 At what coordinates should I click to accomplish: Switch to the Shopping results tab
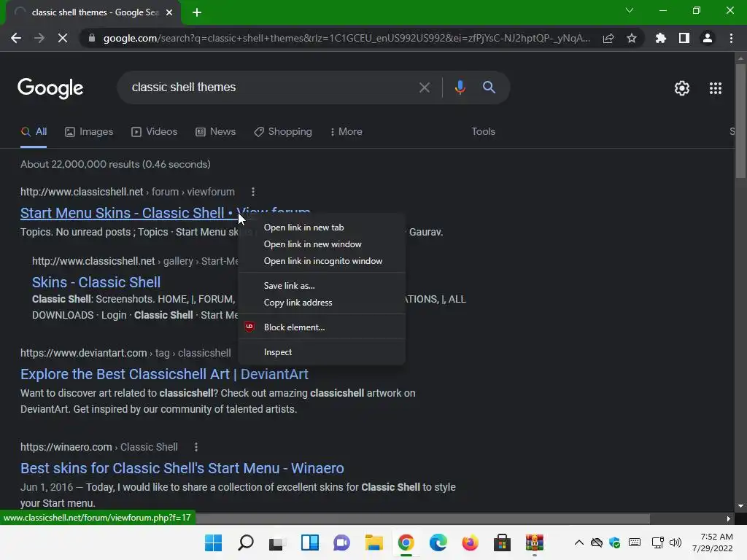point(283,132)
